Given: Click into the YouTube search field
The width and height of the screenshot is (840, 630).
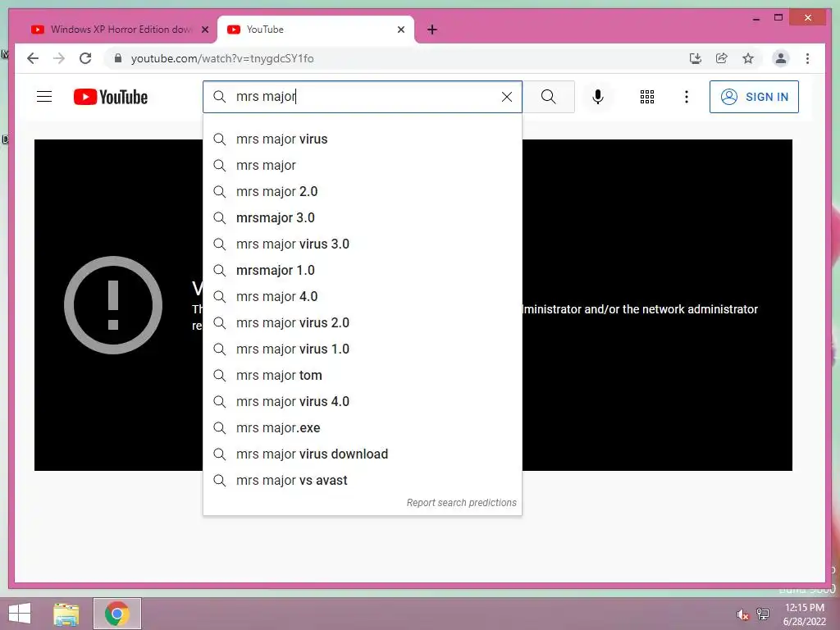Looking at the screenshot, I should click(x=364, y=97).
